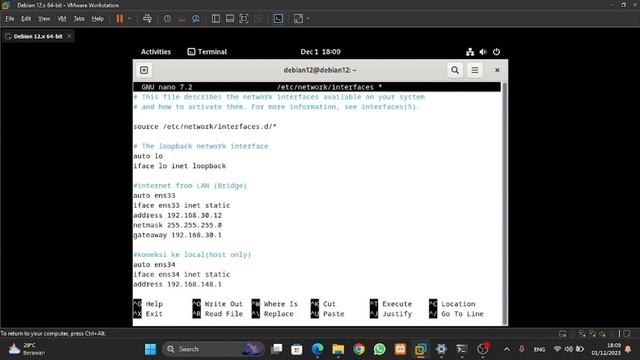Enter full screen mode icon
The image size is (640, 360).
point(244,18)
